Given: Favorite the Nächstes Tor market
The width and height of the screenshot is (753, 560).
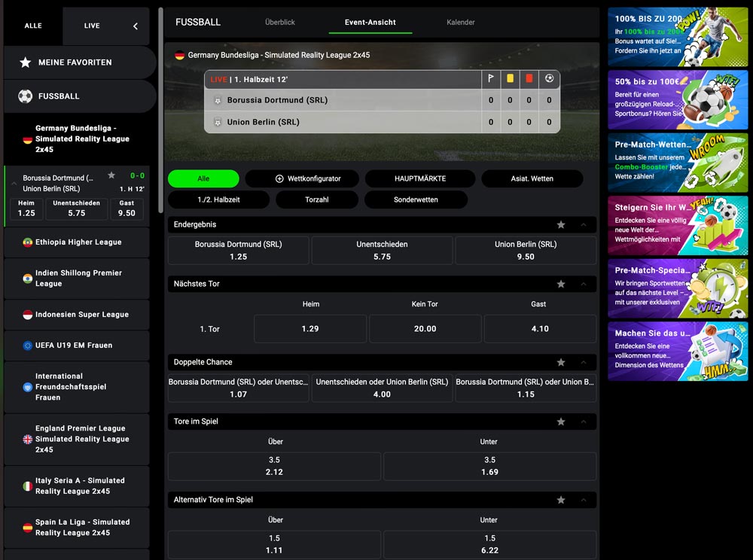Looking at the screenshot, I should 561,284.
